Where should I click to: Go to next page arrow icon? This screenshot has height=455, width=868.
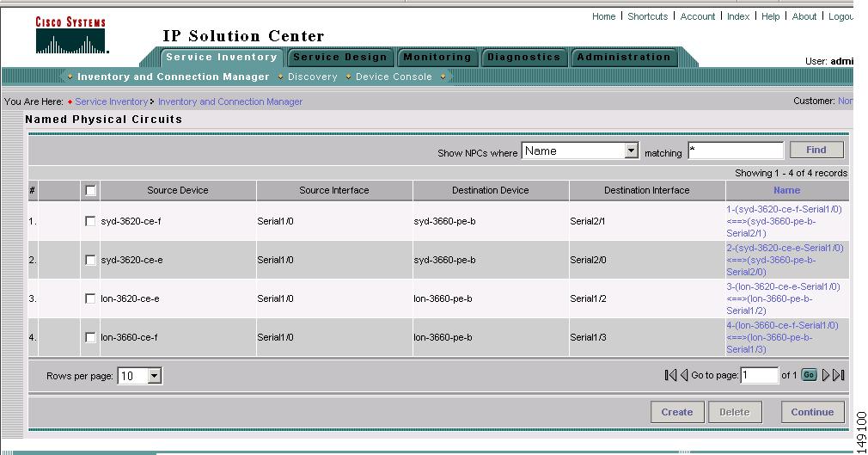coord(825,375)
